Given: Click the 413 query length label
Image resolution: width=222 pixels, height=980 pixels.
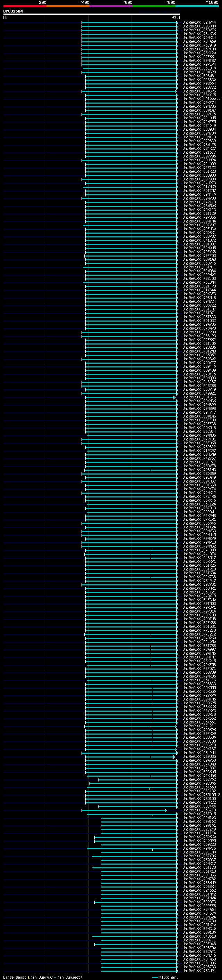Looking at the screenshot, I should [175, 17].
